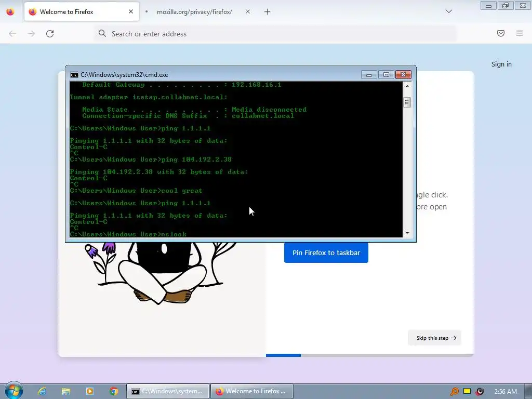Click the onboarding progress bar
The image size is (532, 399).
369,355
